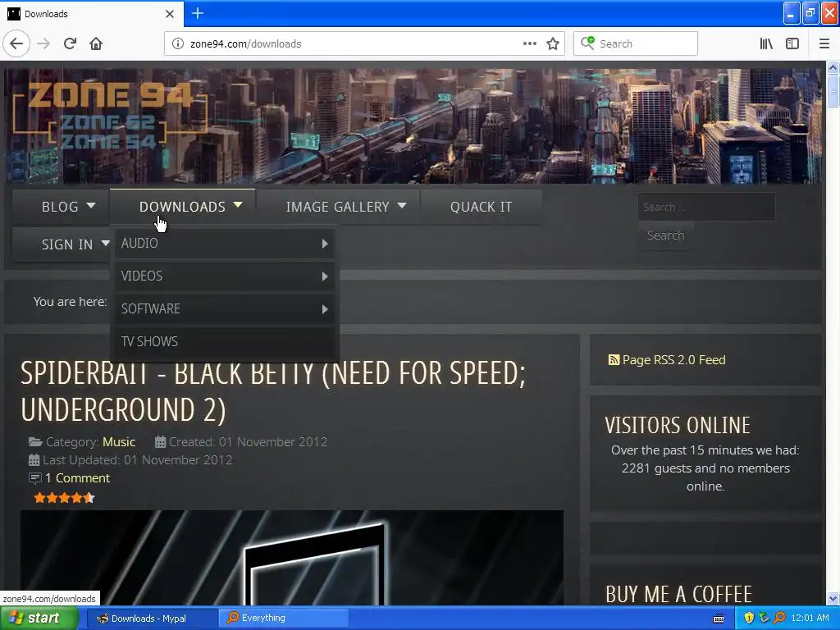
Task: Click the Zone 94 site logo
Action: click(x=110, y=116)
